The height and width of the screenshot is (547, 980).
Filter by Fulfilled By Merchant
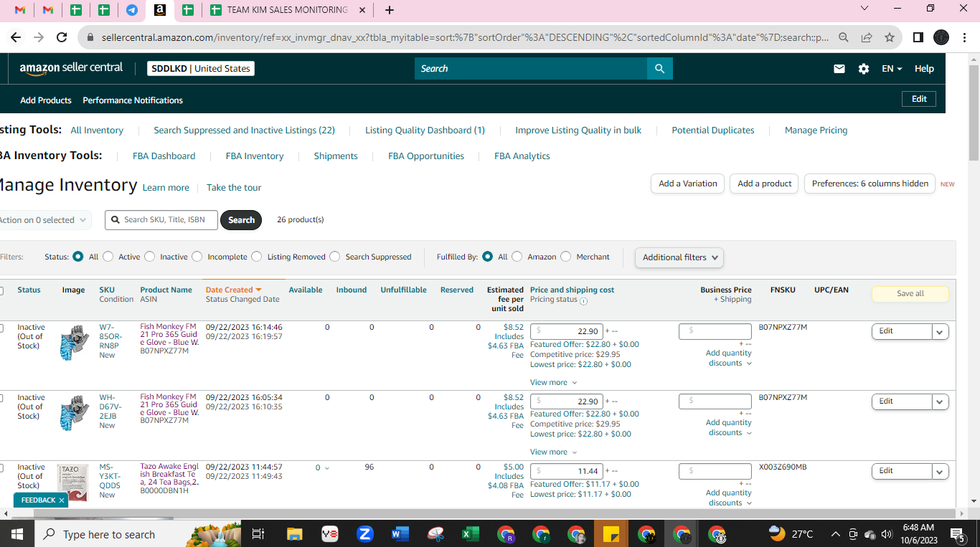click(x=566, y=257)
